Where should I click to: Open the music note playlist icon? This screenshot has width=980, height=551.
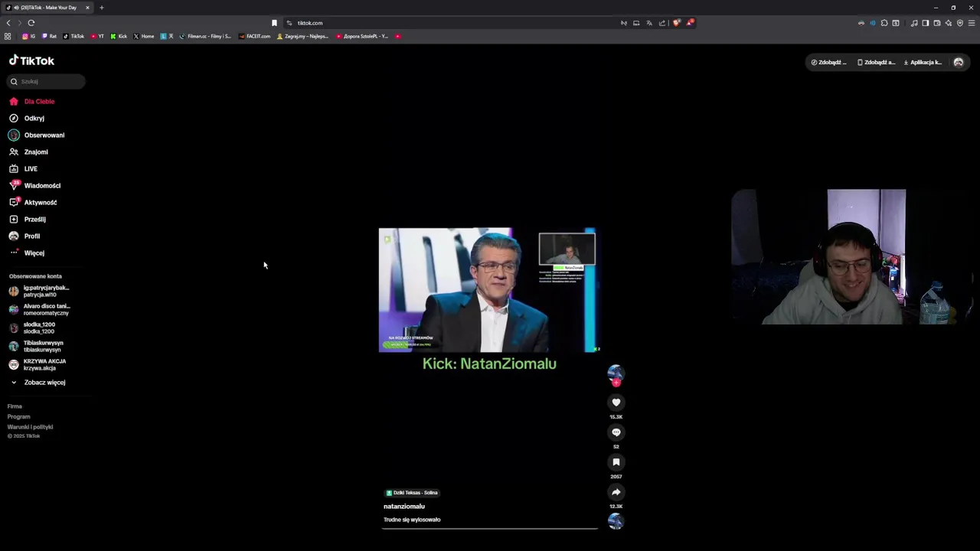(x=913, y=23)
